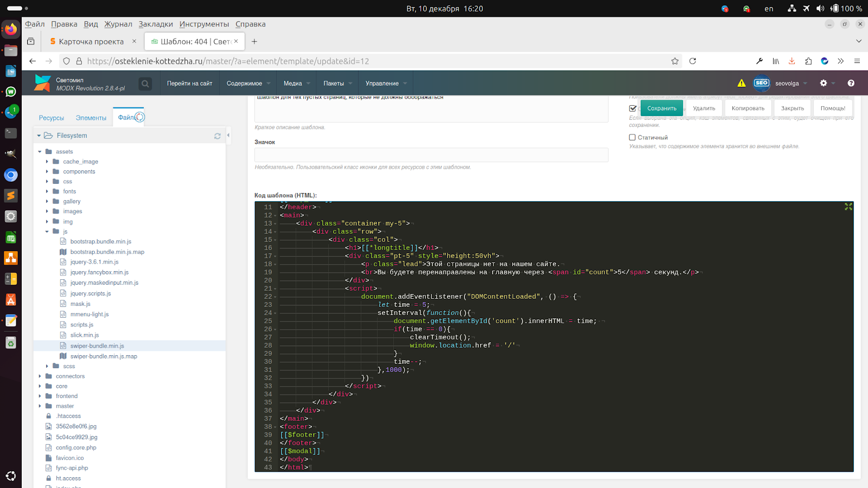
Task: Click the SEO avatar icon
Action: point(762,83)
